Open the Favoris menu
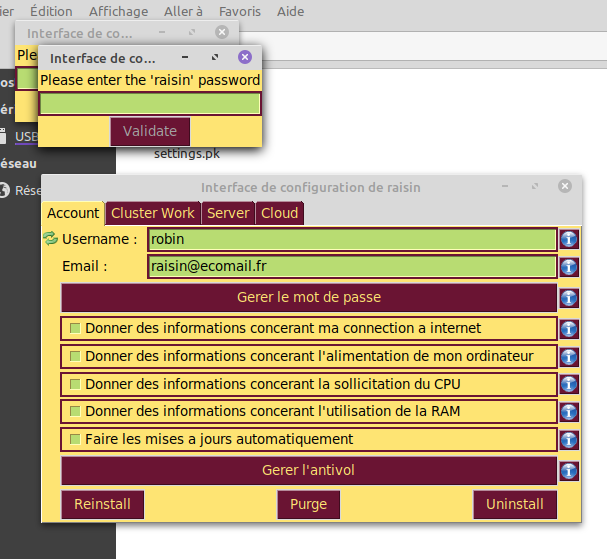 pos(240,11)
